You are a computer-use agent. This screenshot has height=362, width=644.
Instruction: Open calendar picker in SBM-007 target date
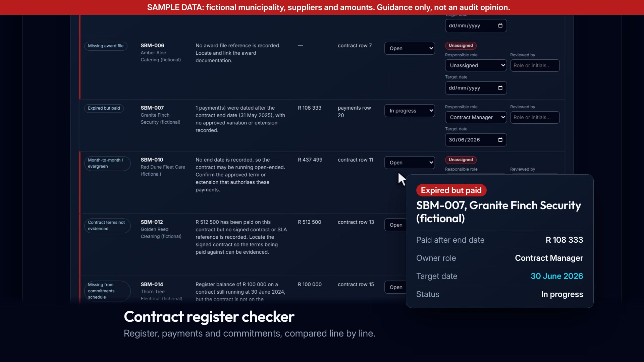(x=500, y=140)
